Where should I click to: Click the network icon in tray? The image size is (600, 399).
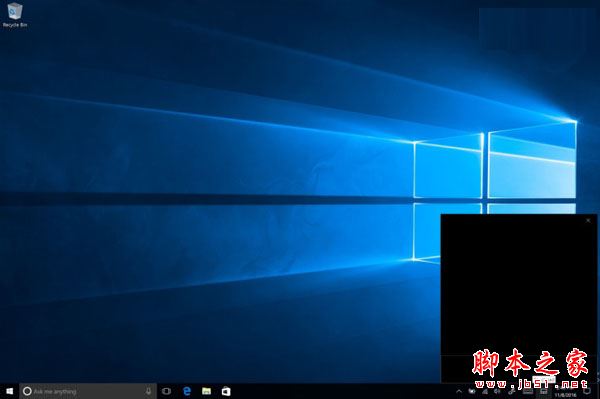pos(485,391)
